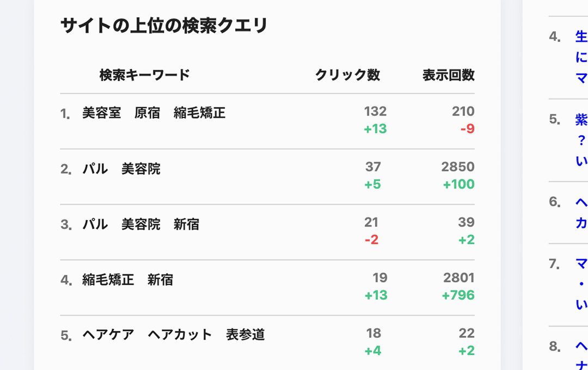
Task: Open the number 5 blue link starting with 紫
Action: (581, 140)
